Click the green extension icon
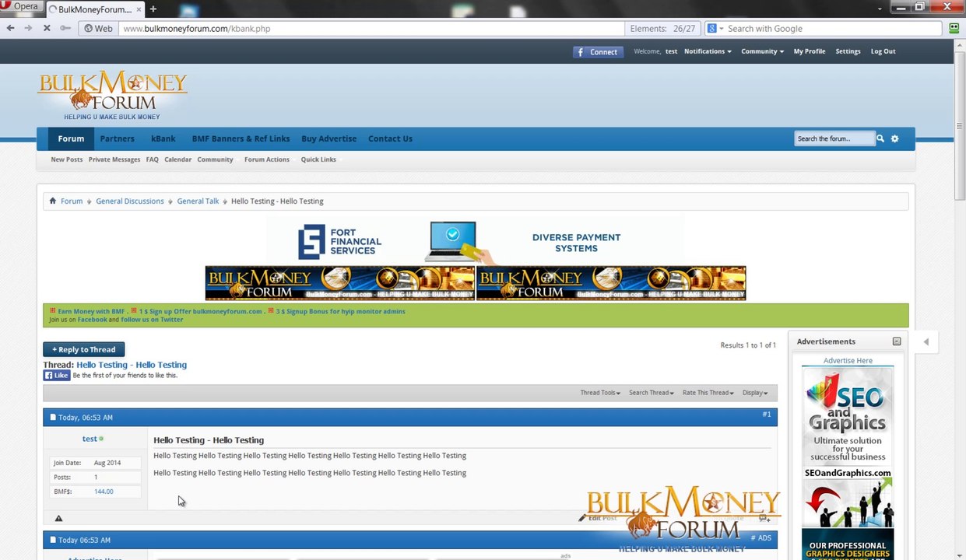This screenshot has width=966, height=560. tap(954, 28)
